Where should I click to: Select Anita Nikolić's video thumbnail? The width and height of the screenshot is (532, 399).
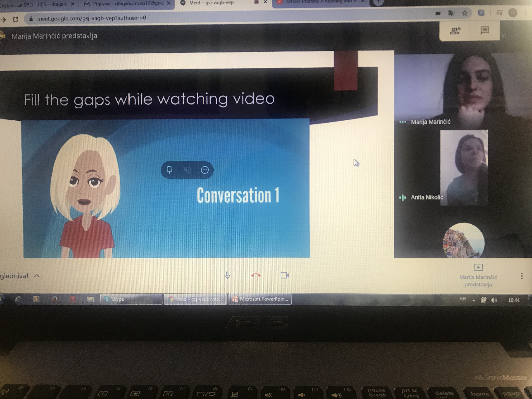[x=464, y=168]
